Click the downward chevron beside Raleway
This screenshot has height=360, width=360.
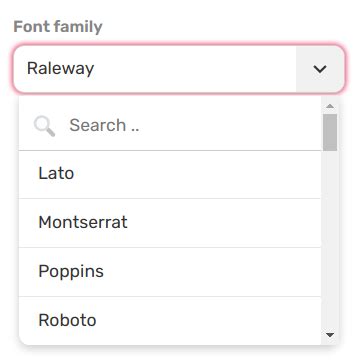[x=320, y=69]
